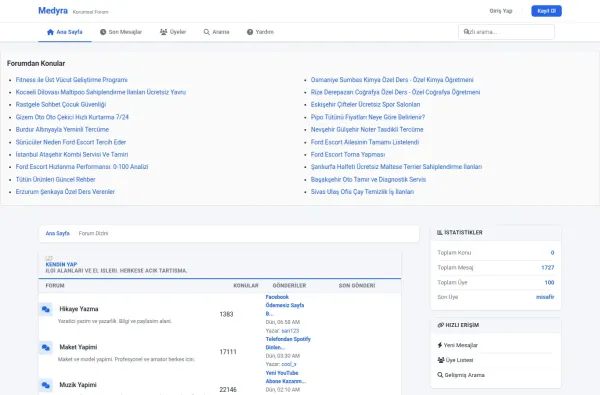Open Kocaeli Dilovası Maltipoo Sahiplendirme topic

coord(101,92)
